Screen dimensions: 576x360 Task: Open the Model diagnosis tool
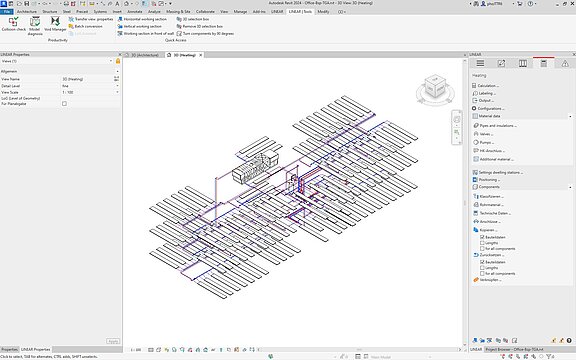[35, 26]
